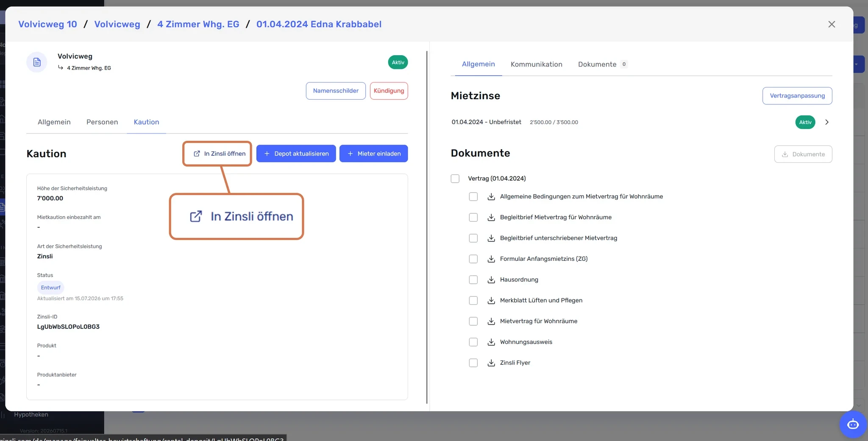Open the Personen tab

point(102,122)
